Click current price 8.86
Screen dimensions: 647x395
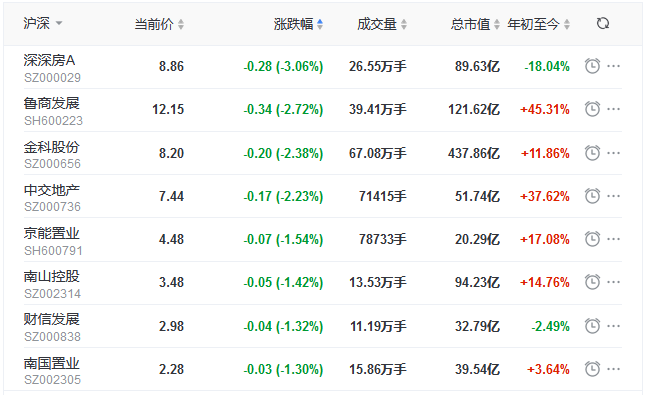171,66
